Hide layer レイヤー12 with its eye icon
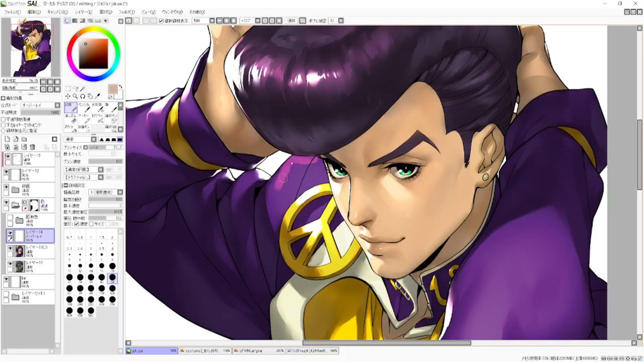 (6, 172)
